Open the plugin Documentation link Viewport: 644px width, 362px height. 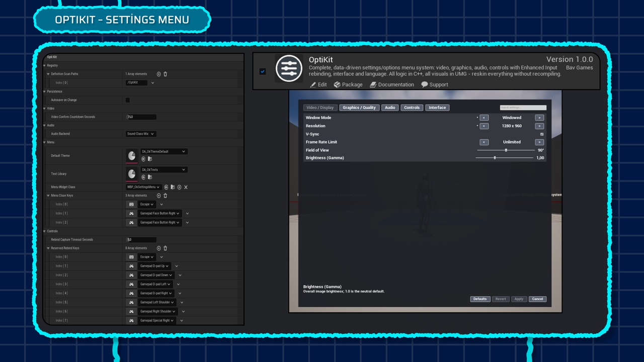pos(392,84)
